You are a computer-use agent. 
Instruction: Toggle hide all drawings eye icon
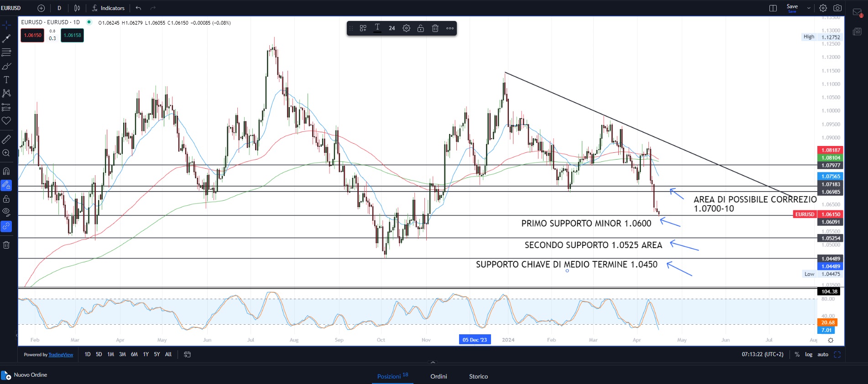click(x=6, y=212)
